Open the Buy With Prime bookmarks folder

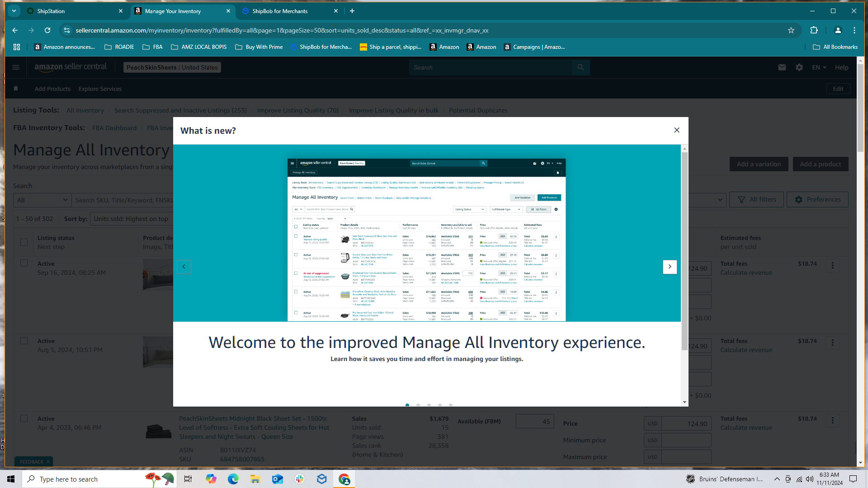[x=259, y=47]
